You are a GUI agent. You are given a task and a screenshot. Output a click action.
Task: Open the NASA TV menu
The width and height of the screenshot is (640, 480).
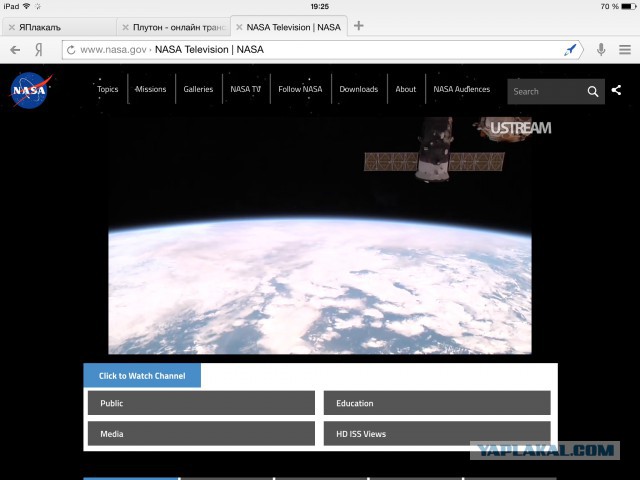[x=246, y=89]
